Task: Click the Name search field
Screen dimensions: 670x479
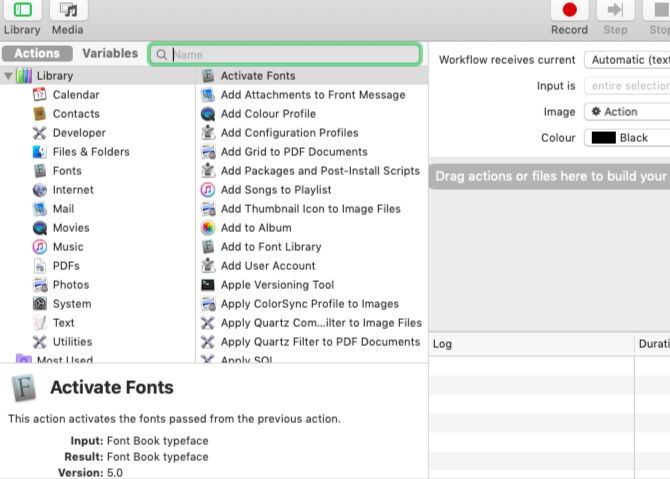Action: (x=290, y=55)
